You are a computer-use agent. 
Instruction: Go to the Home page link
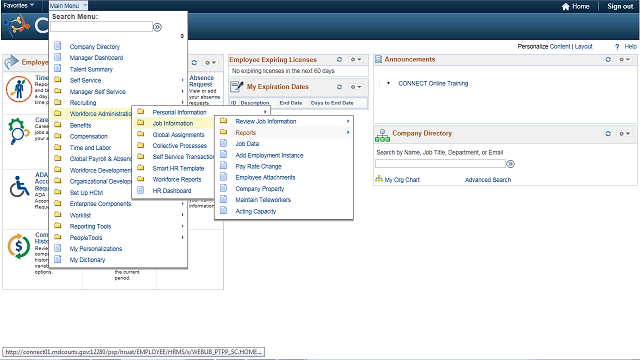pos(576,6)
